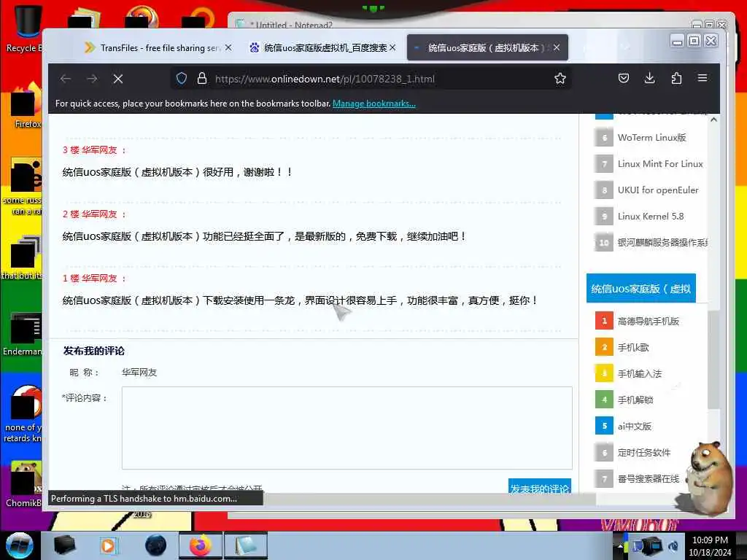Screen dimensions: 747x560
Task: Open Linux Mint For Linux entry
Action: point(660,164)
